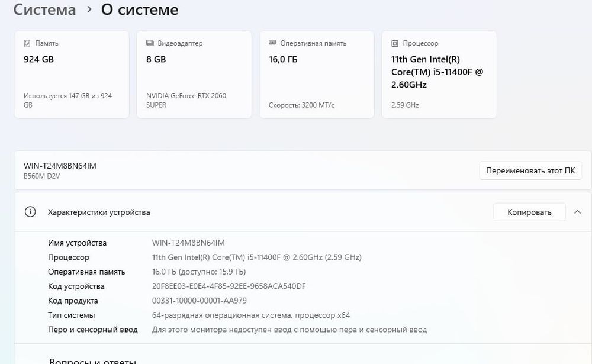Go back to Система breadcrumb
Viewport: 592px width, 364px height.
point(44,9)
